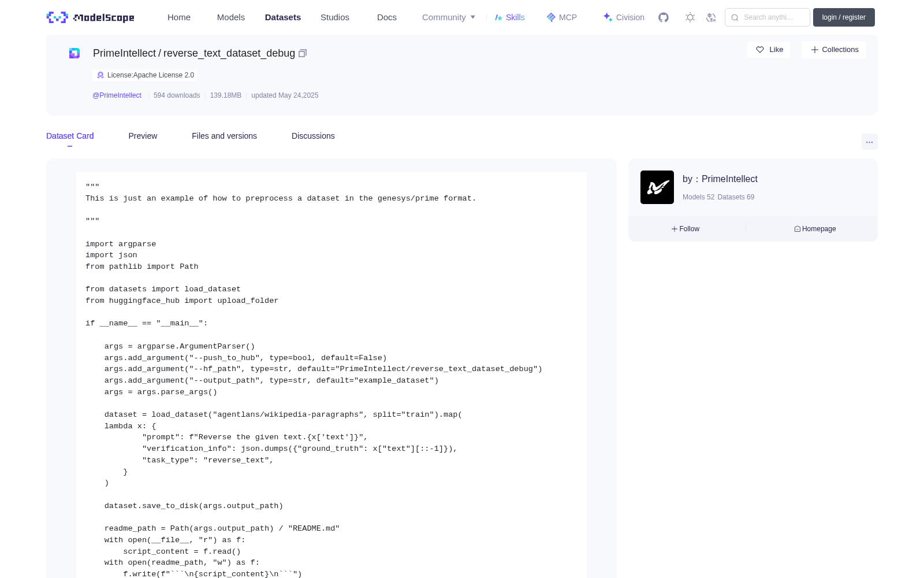Open the Studios section
Image resolution: width=924 pixels, height=578 pixels.
pyautogui.click(x=335, y=17)
